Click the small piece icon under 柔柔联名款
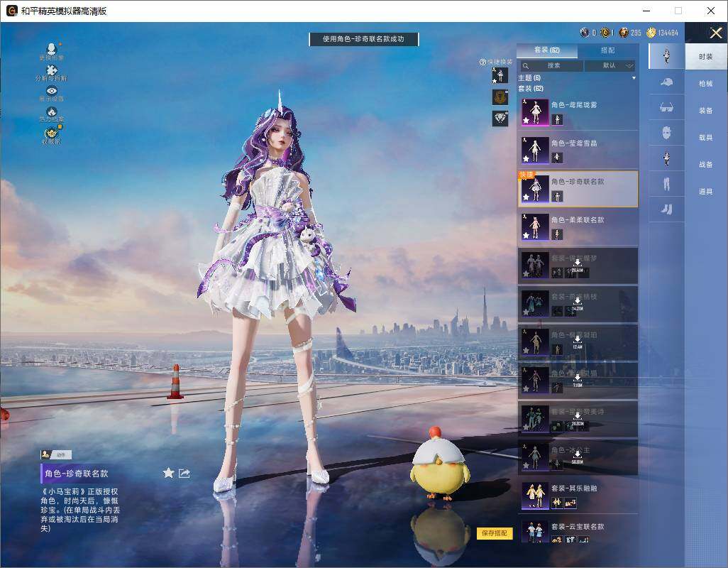This screenshot has height=568, width=728. pos(557,235)
